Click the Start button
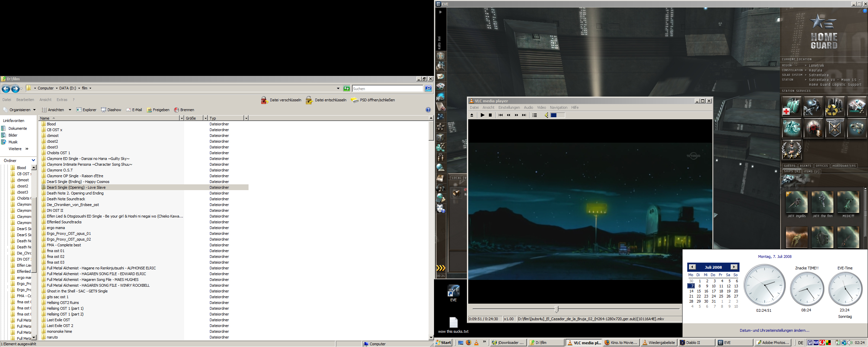 pos(444,343)
